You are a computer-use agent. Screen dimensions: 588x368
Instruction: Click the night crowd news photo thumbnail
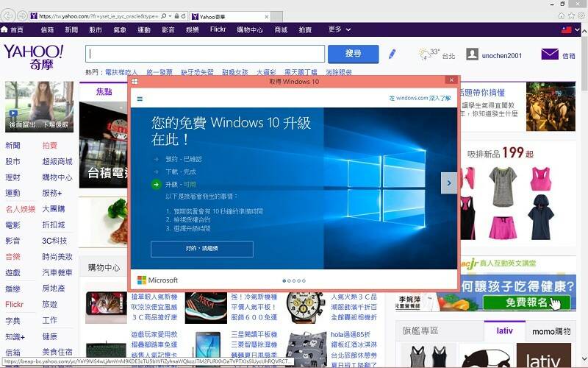[x=551, y=107]
